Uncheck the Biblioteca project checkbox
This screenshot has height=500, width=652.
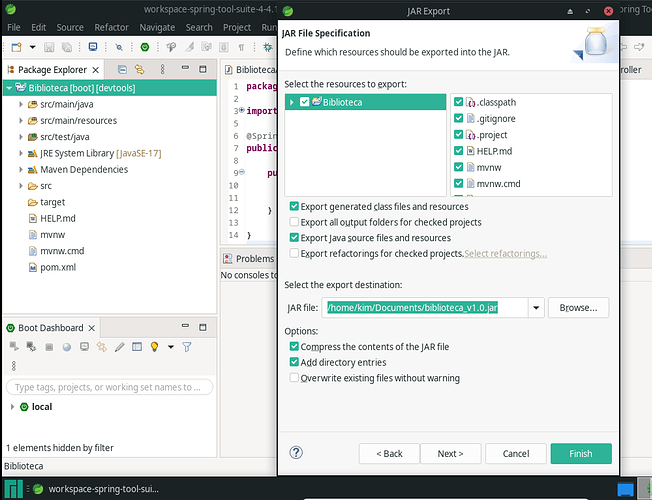pos(304,102)
